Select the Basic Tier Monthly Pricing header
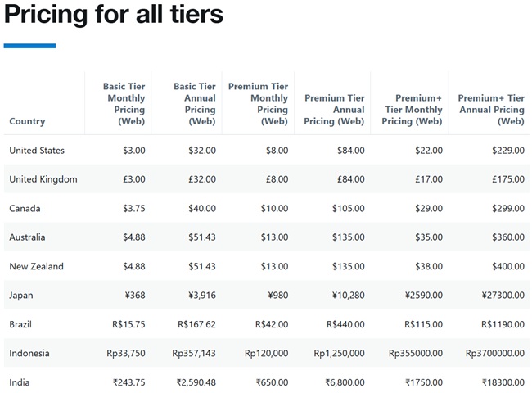532x393 pixels. click(x=124, y=104)
